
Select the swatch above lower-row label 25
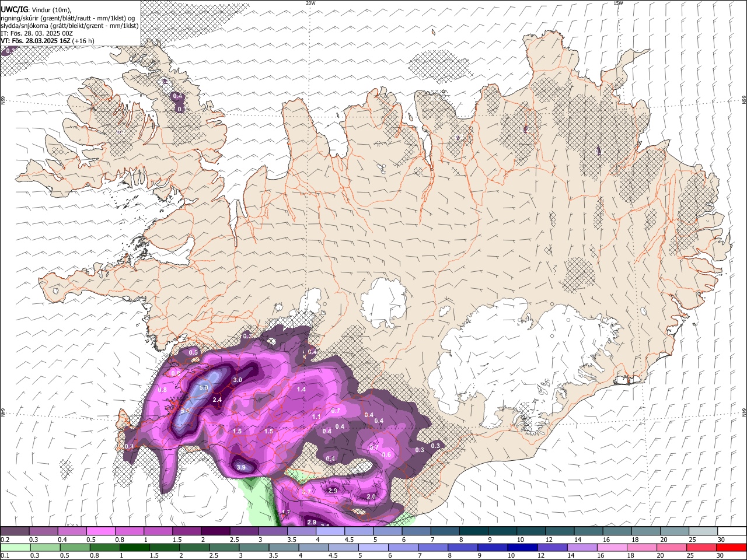701,548
